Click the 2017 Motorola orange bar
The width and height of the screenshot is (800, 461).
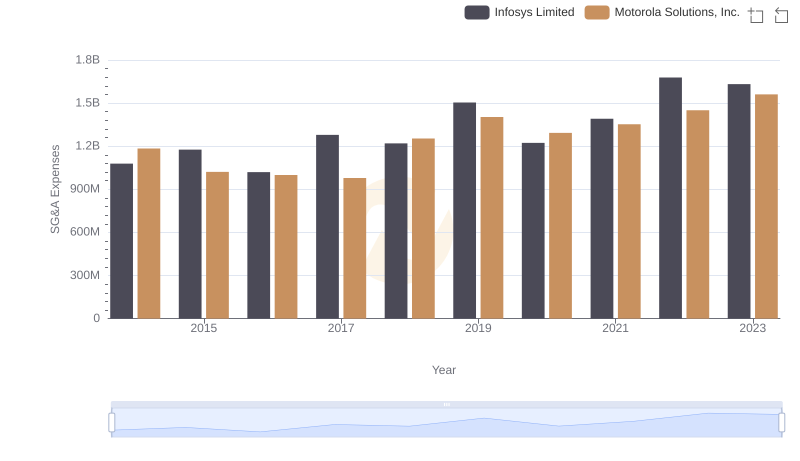tap(355, 248)
